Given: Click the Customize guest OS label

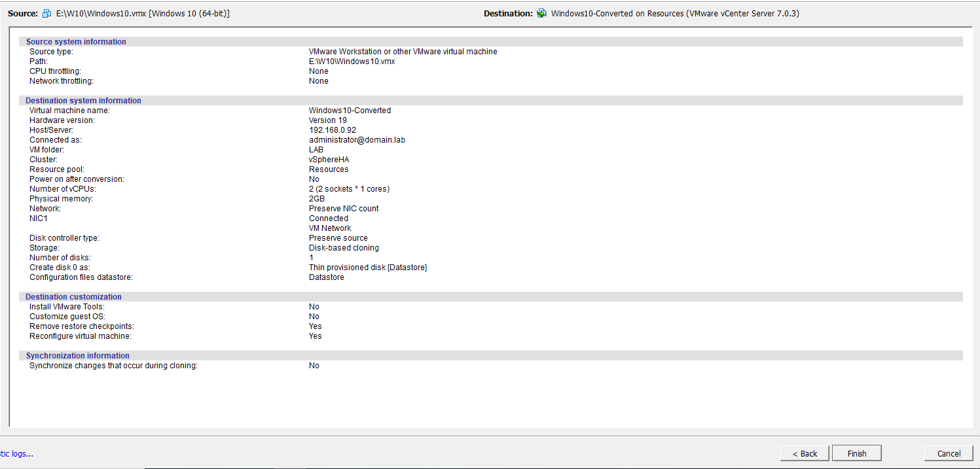Looking at the screenshot, I should coord(67,317).
